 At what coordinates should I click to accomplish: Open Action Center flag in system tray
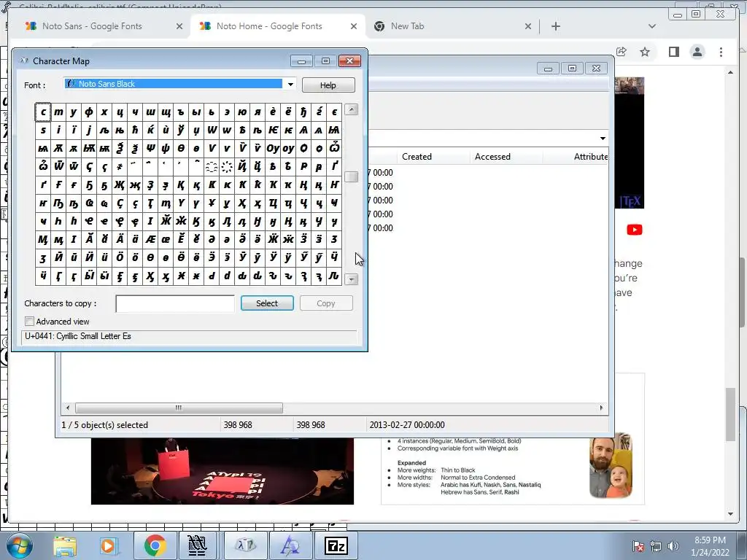638,546
